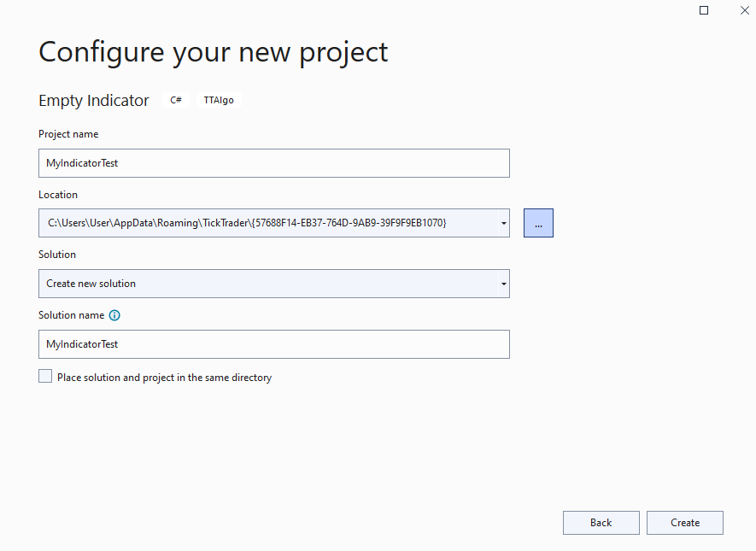Screen dimensions: 756x551
Task: Click the TTAlgo tag badge
Action: tap(219, 100)
